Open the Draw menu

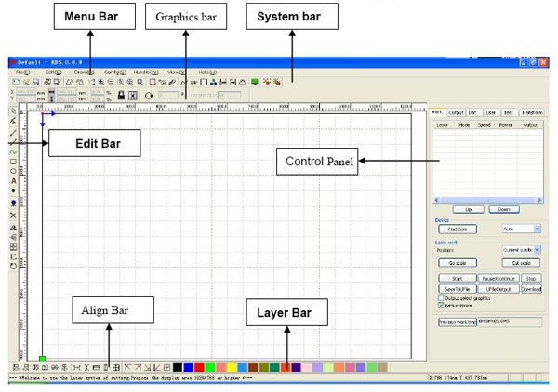click(x=84, y=72)
